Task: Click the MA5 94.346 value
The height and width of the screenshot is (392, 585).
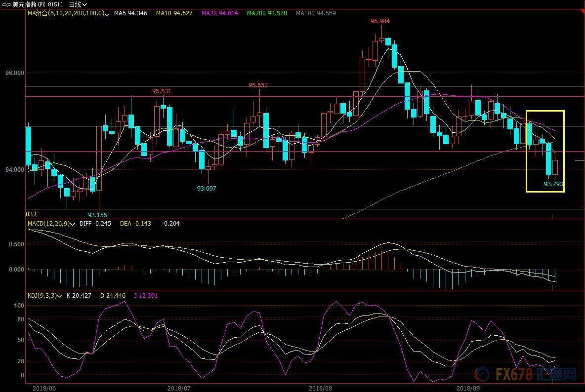Action: [x=130, y=13]
